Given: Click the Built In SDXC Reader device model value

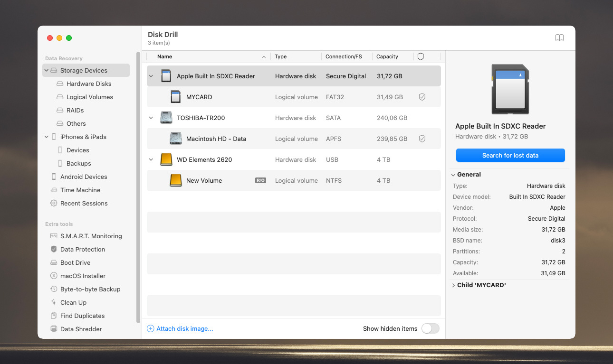Looking at the screenshot, I should [537, 197].
